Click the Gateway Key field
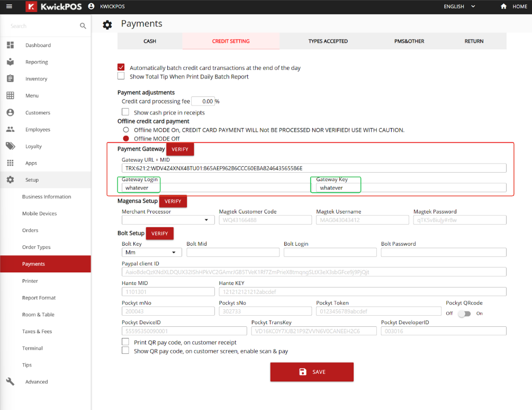The height and width of the screenshot is (410, 532). 411,188
